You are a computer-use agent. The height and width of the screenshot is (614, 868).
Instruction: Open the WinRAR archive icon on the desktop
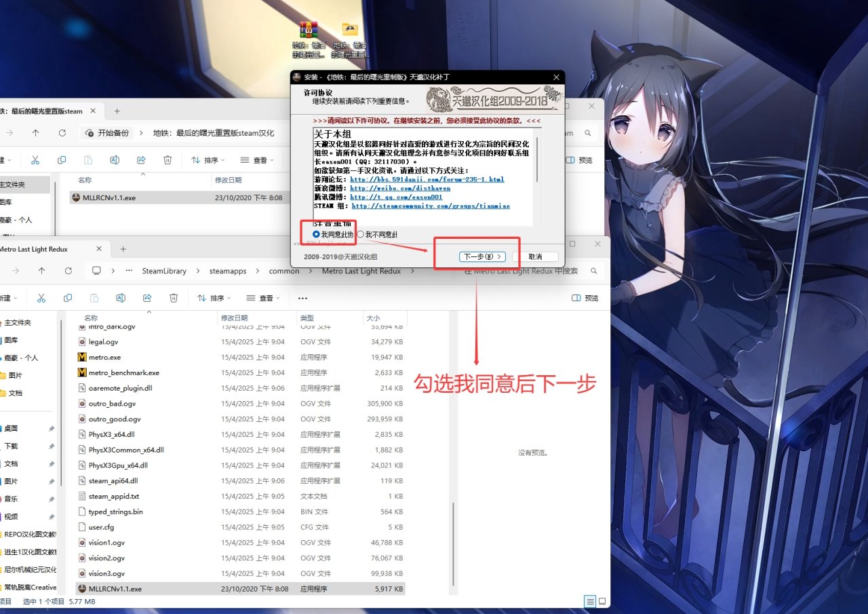309,31
